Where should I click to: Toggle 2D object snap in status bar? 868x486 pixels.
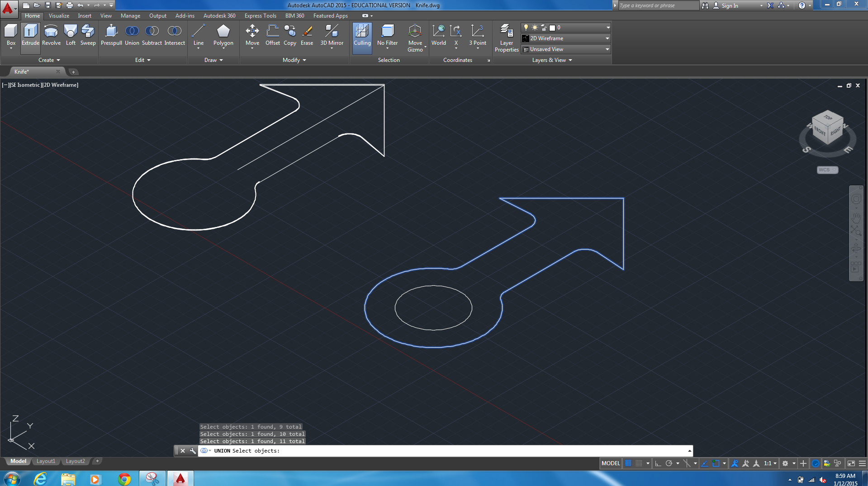click(x=716, y=463)
